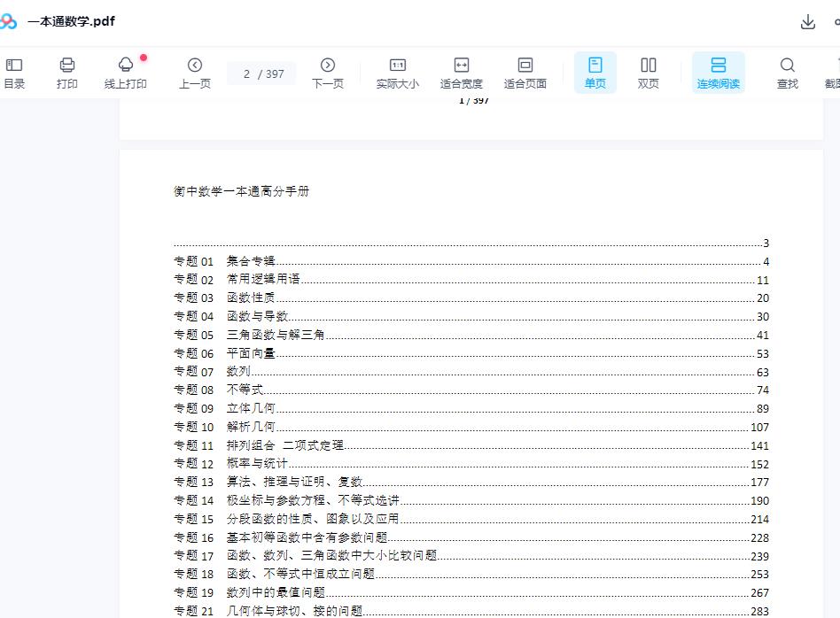Enable 单页 single-page view mode
This screenshot has width=840, height=618.
(595, 73)
